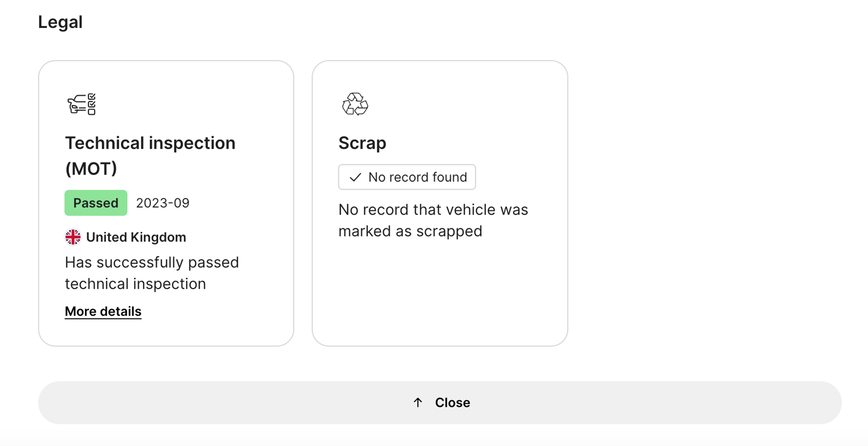Click the scrap recycling arrows icon
The width and height of the screenshot is (868, 446).
[x=355, y=104]
